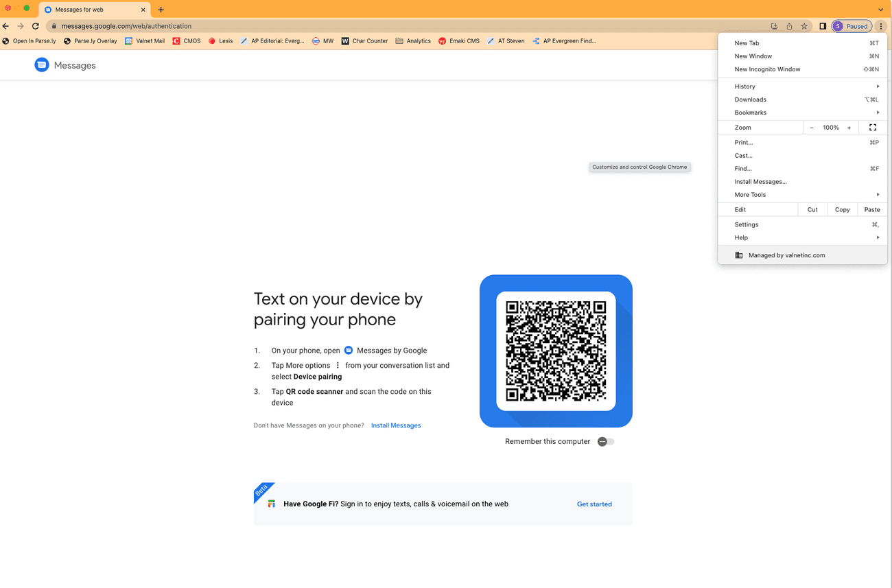Open the Emaki CMS bookmark

458,40
